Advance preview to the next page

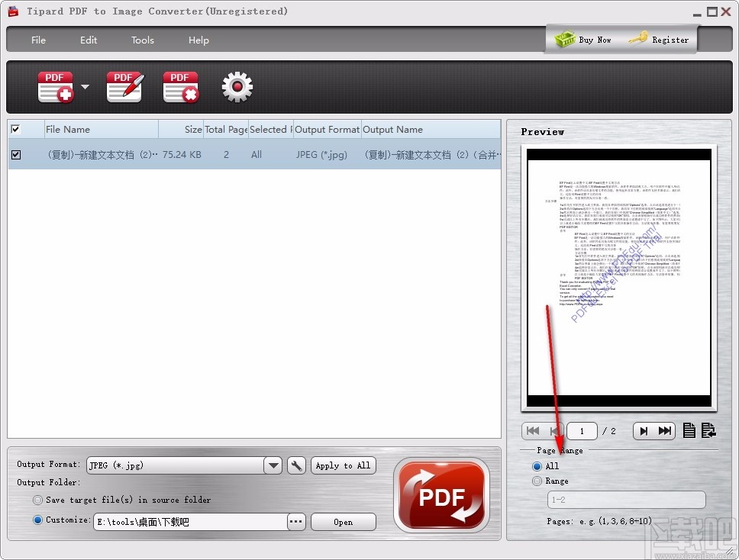coord(644,430)
